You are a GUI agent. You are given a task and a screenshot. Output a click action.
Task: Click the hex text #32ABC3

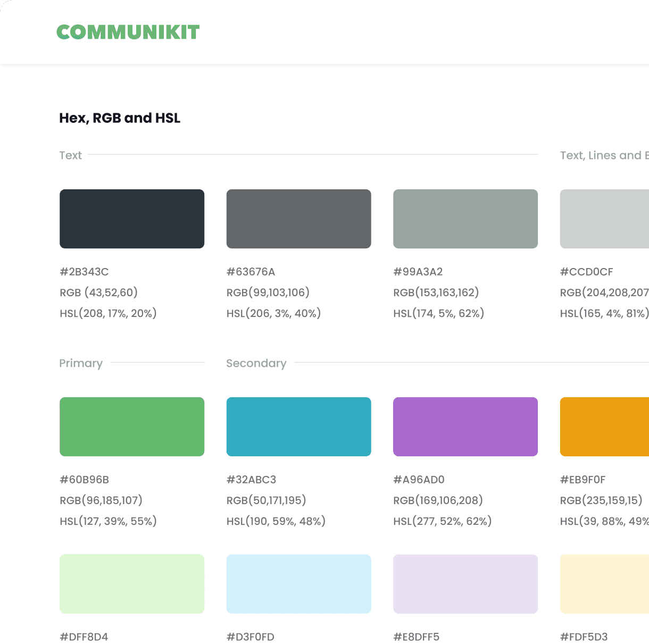click(x=252, y=480)
